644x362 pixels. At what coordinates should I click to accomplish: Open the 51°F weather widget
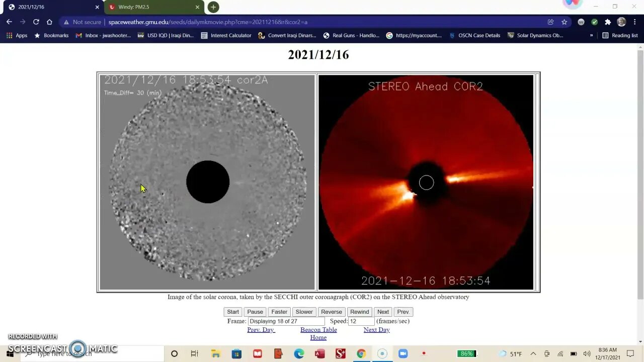[x=510, y=354]
